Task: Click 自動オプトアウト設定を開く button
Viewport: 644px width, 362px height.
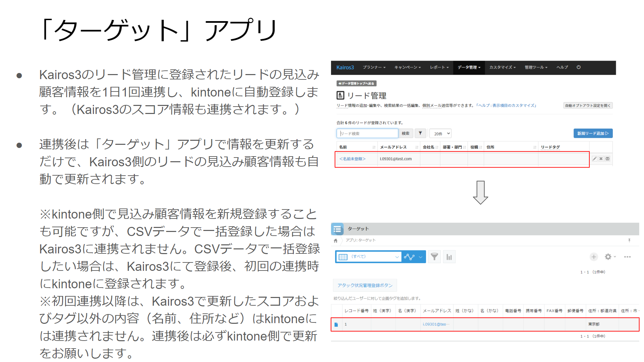Action: (x=588, y=106)
